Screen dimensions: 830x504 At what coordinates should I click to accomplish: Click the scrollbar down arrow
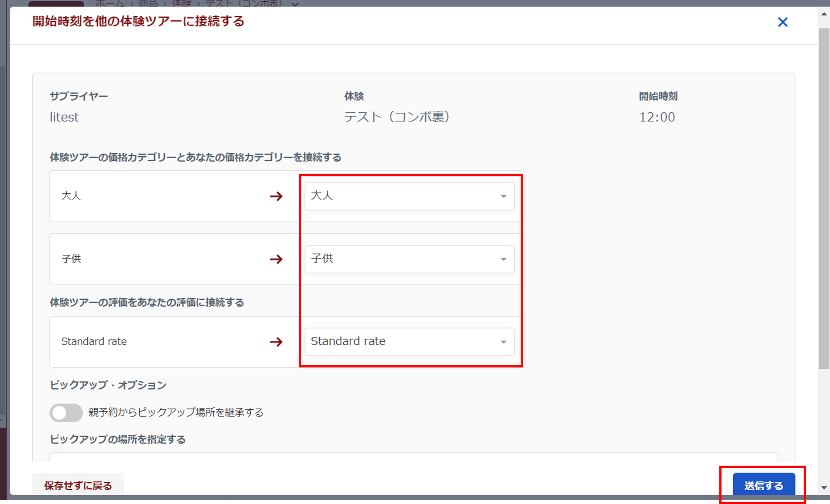pyautogui.click(x=824, y=488)
